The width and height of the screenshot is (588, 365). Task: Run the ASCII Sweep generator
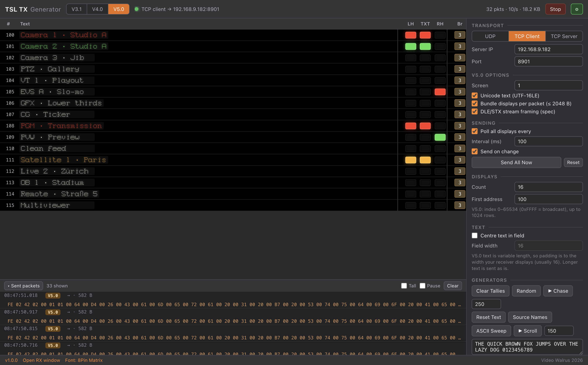point(491,331)
